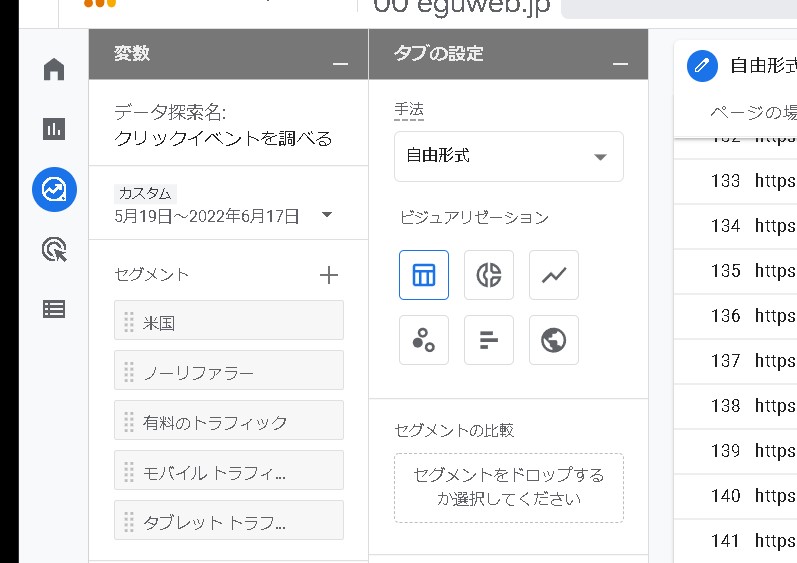This screenshot has height=563, width=797.
Task: Expand the custom date range dropdown
Action: pos(327,215)
